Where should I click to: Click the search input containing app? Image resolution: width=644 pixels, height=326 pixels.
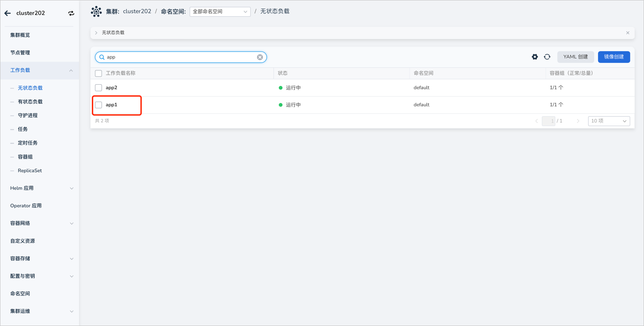pos(181,57)
